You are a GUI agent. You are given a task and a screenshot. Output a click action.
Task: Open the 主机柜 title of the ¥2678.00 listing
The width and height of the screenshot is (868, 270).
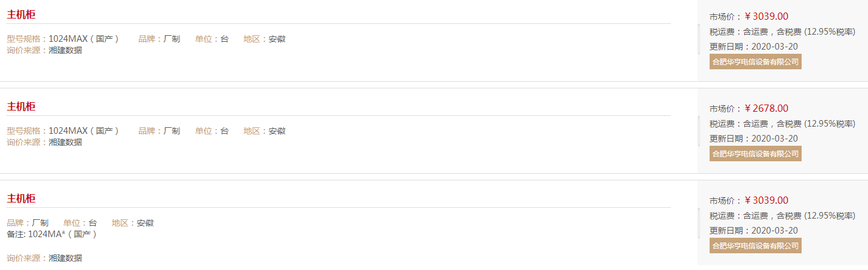click(x=21, y=107)
